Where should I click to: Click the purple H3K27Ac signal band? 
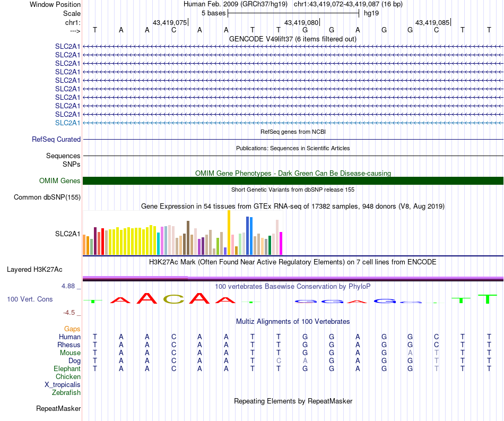(x=293, y=278)
